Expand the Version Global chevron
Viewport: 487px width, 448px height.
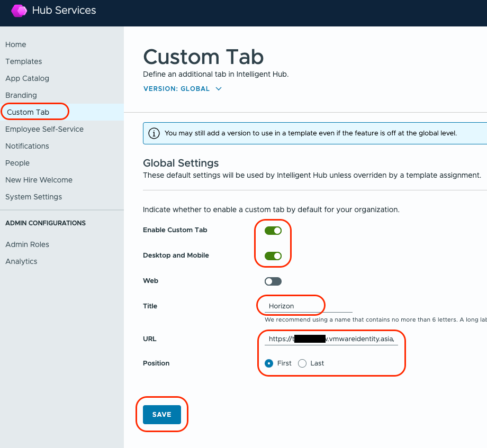(x=219, y=89)
